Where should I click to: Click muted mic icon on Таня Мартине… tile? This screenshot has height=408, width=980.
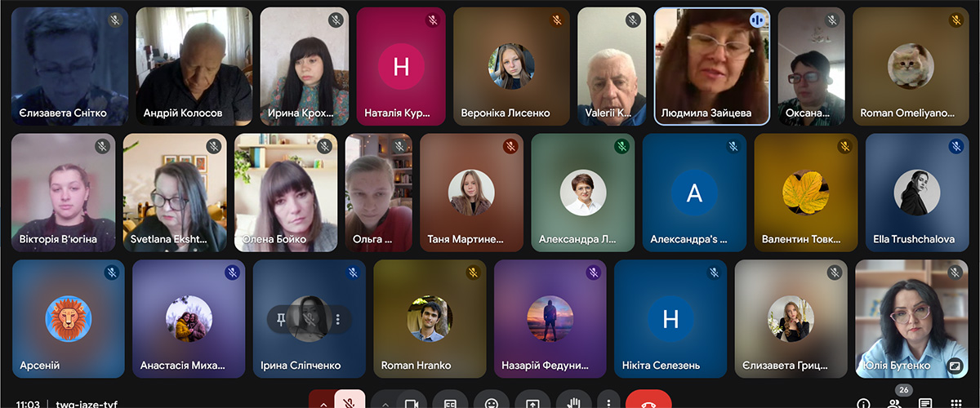510,146
